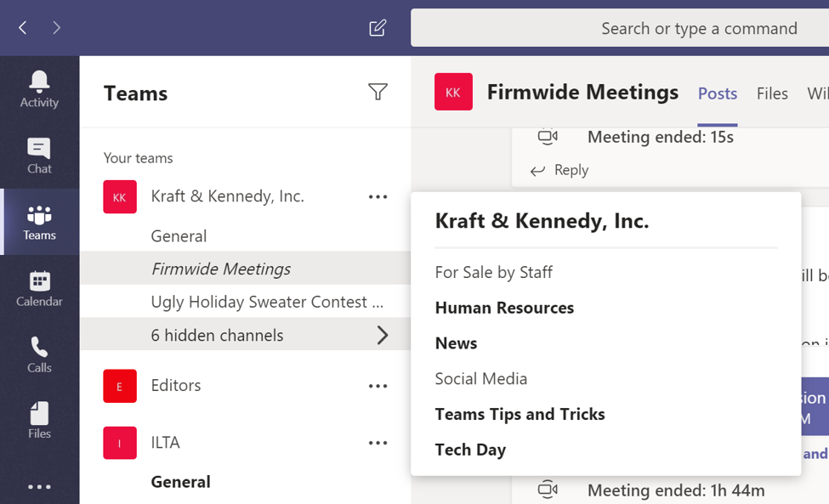Open more options for Kraft & Kennedy team

click(378, 197)
